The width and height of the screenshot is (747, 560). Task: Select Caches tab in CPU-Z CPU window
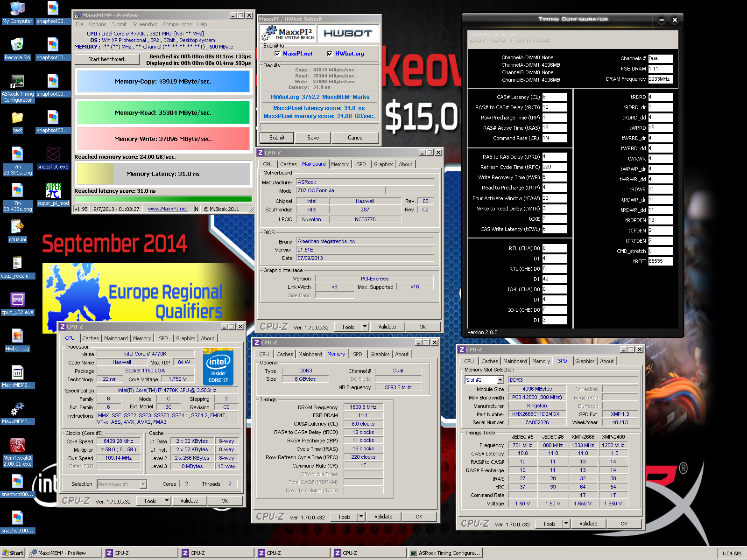coord(91,338)
